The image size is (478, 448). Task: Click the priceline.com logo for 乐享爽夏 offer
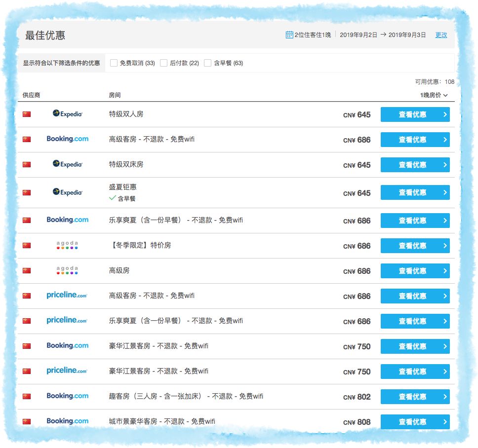[x=67, y=321]
